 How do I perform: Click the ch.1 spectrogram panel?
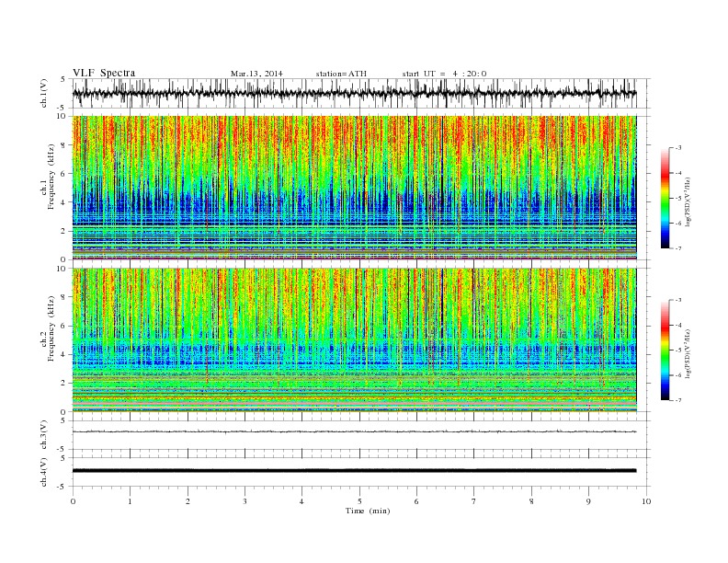click(354, 188)
